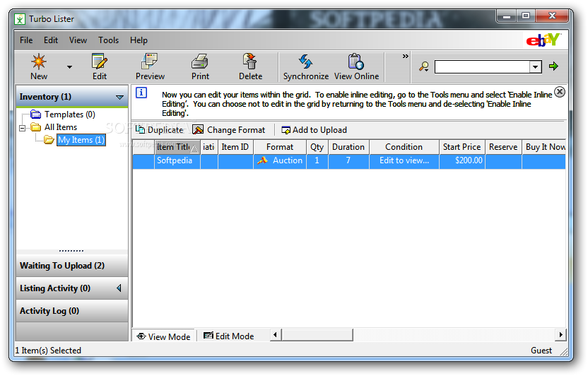The width and height of the screenshot is (588, 376).
Task: Open the View menu
Action: point(78,40)
